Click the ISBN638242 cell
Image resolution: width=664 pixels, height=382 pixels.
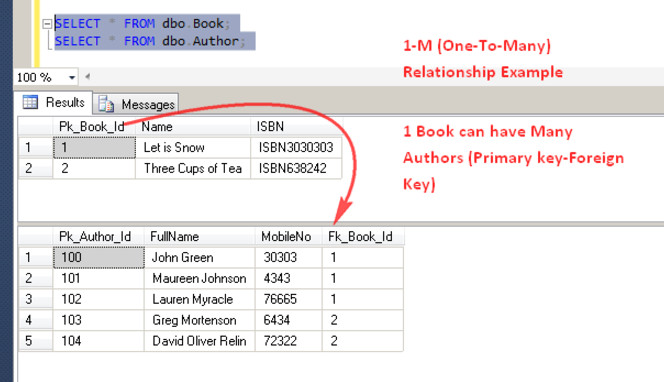tap(296, 168)
